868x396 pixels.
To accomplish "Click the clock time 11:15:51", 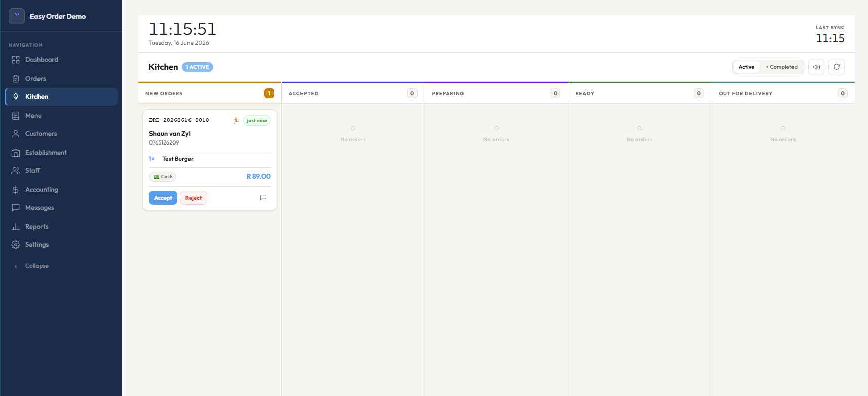I will tap(182, 29).
